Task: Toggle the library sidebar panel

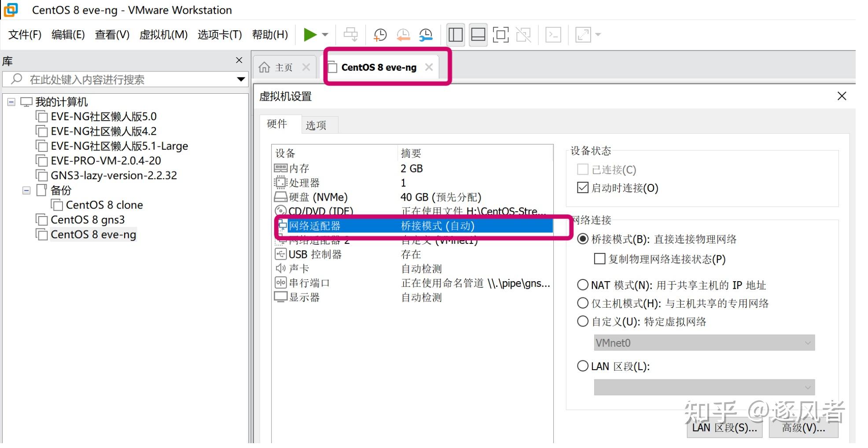Action: click(x=456, y=34)
